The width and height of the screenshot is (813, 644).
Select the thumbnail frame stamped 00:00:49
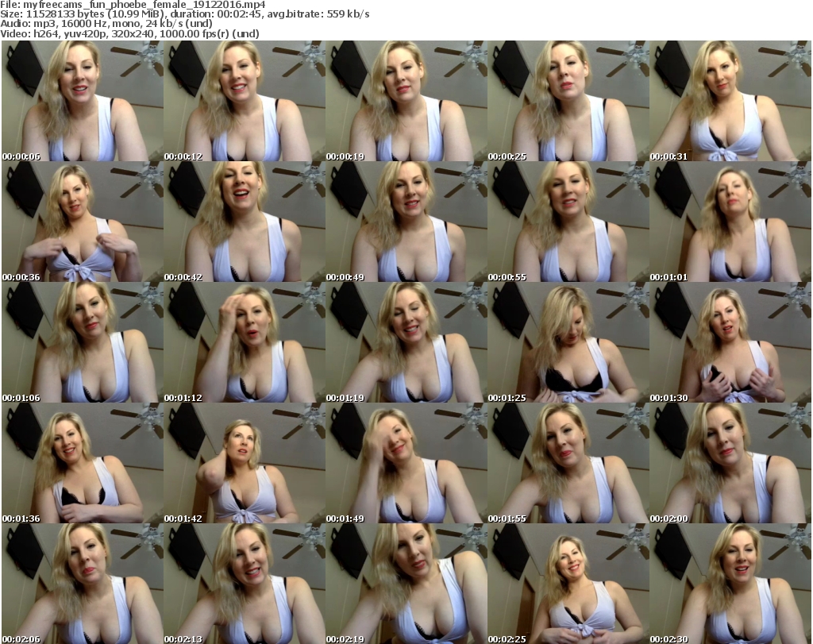pos(406,222)
